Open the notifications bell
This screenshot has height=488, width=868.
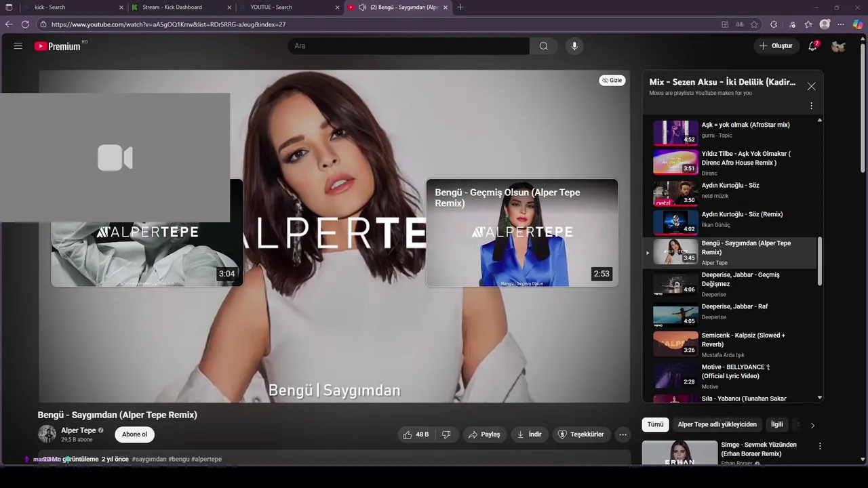click(x=812, y=46)
